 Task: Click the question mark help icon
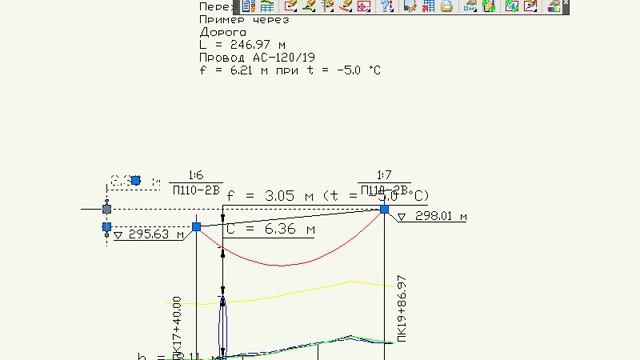387,6
